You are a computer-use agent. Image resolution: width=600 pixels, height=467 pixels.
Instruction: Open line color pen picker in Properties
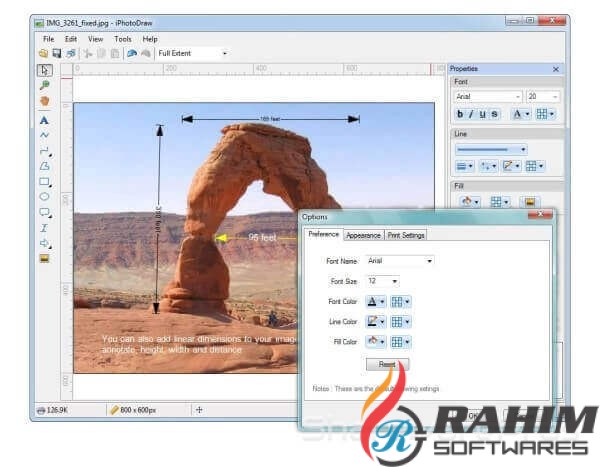coord(511,166)
